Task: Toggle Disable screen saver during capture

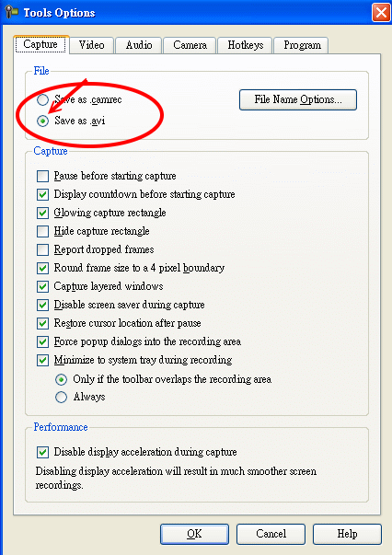Action: point(43,305)
